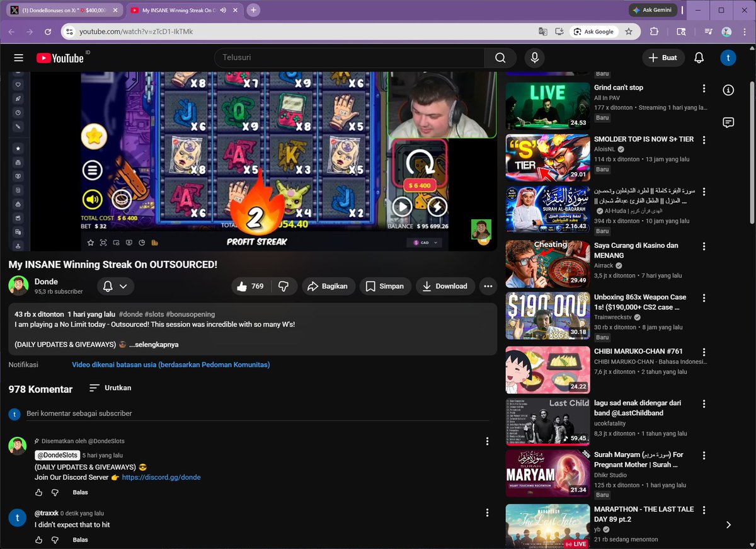Screen dimensions: 756x549
Task: Click the Chrome profile avatar
Action: [x=726, y=32]
